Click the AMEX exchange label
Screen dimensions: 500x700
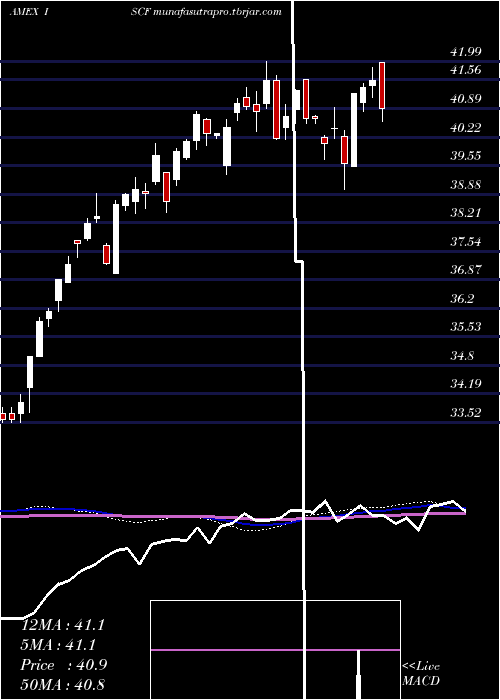pos(23,12)
